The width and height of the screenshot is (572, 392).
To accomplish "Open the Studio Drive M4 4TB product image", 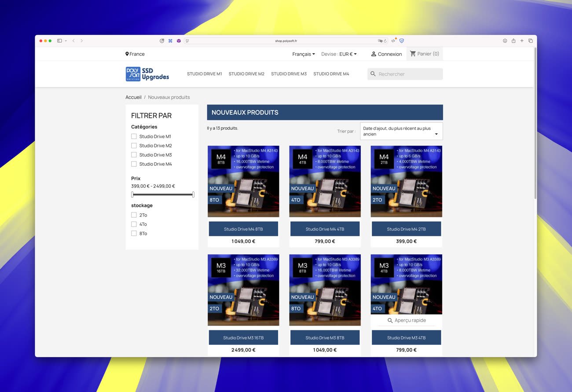I will click(325, 181).
